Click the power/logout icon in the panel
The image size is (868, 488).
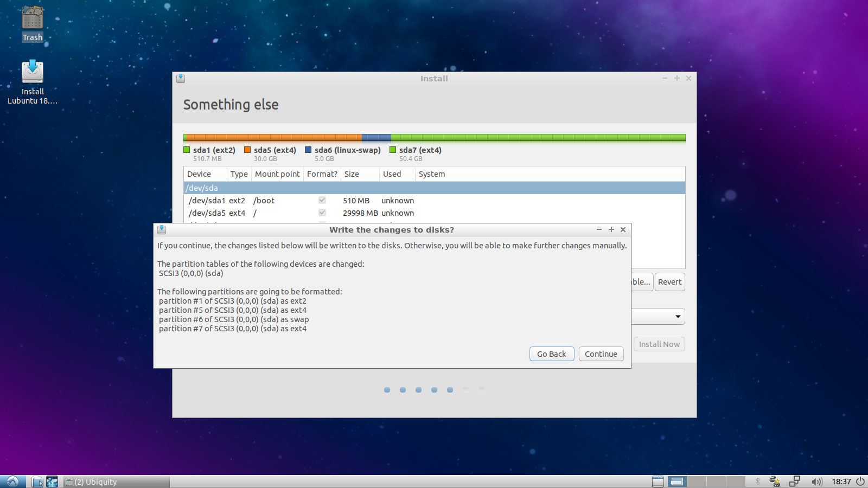(x=860, y=481)
